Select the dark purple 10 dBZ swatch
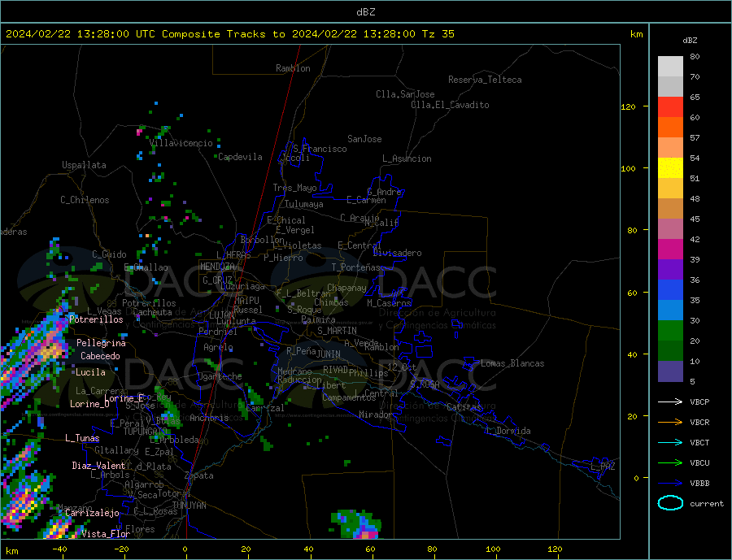 (670, 371)
